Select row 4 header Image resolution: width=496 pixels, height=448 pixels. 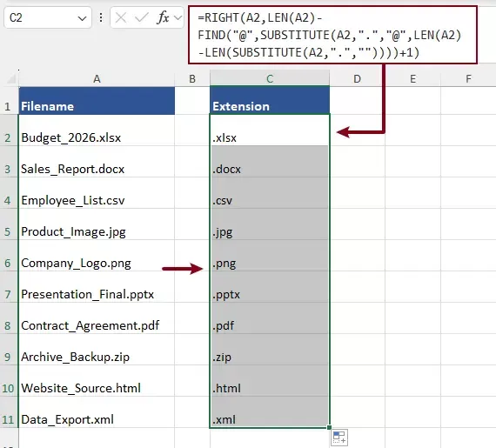click(x=9, y=193)
